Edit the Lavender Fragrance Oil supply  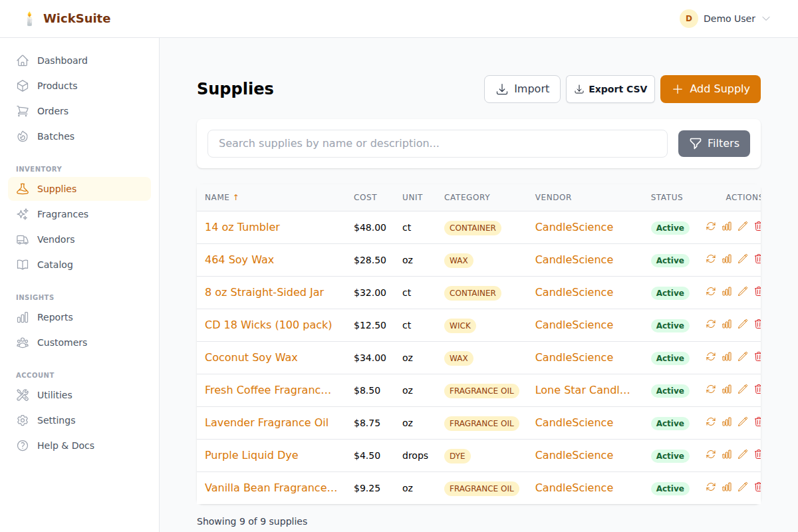click(743, 422)
